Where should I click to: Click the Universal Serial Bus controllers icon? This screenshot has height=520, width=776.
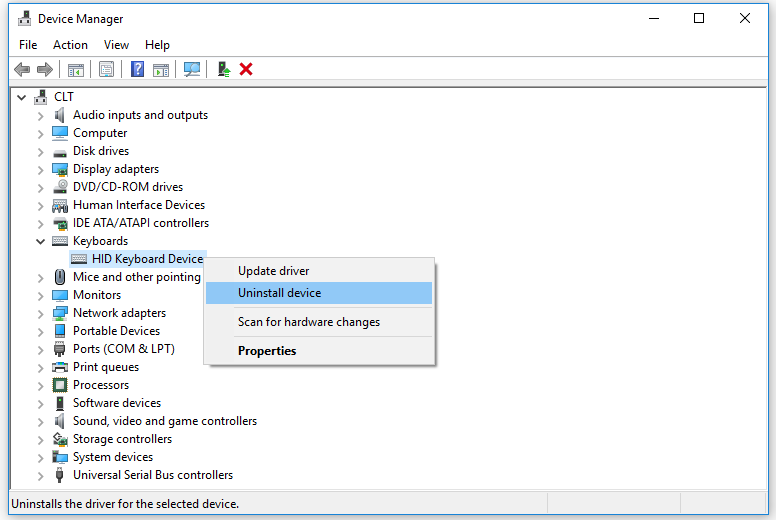60,475
